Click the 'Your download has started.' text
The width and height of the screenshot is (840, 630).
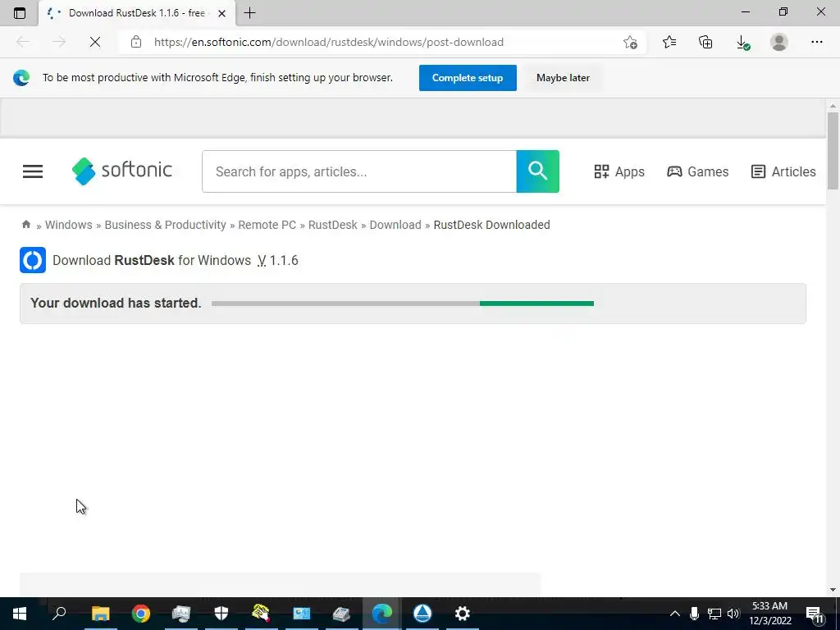tap(116, 304)
